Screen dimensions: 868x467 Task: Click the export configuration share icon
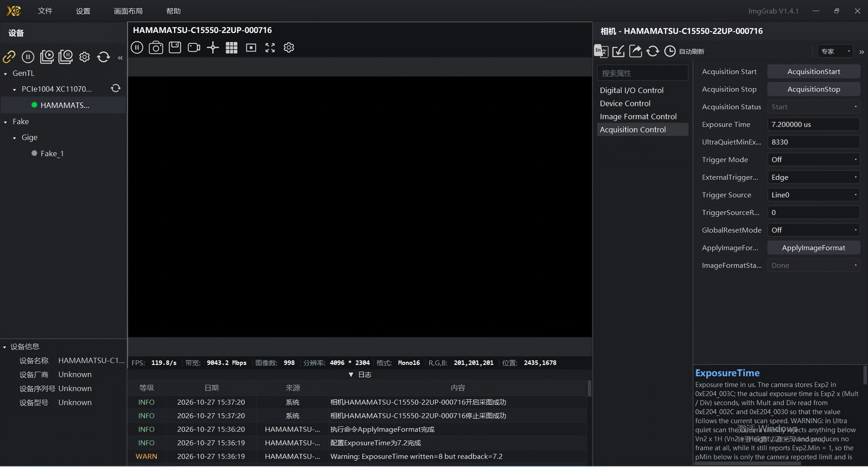[635, 51]
